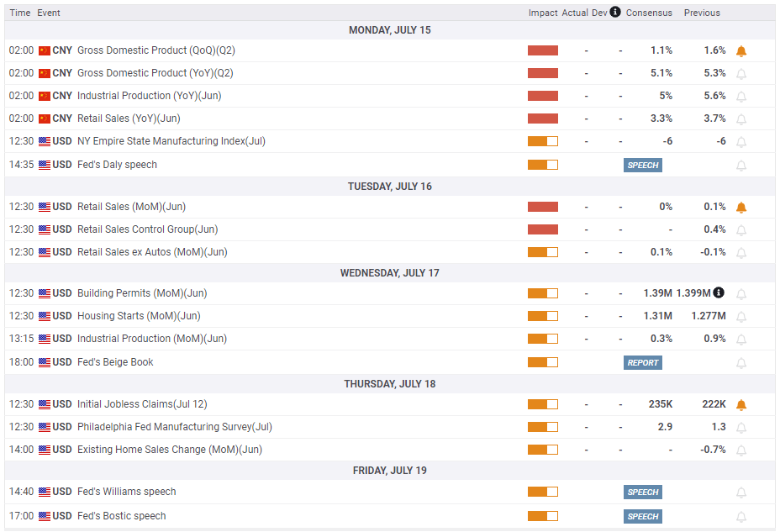Toggle alert bell for CNY GDP QoQ
780x532 pixels.
point(741,50)
